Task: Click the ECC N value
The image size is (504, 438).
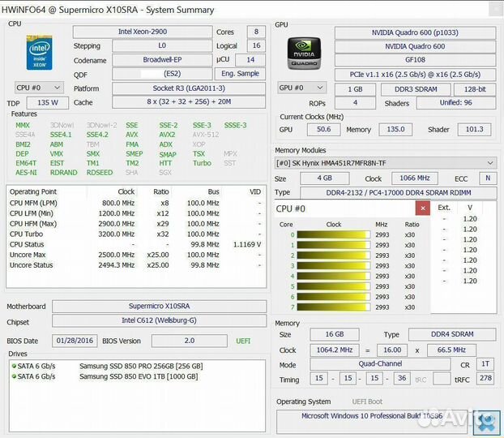Action: pyautogui.click(x=488, y=178)
